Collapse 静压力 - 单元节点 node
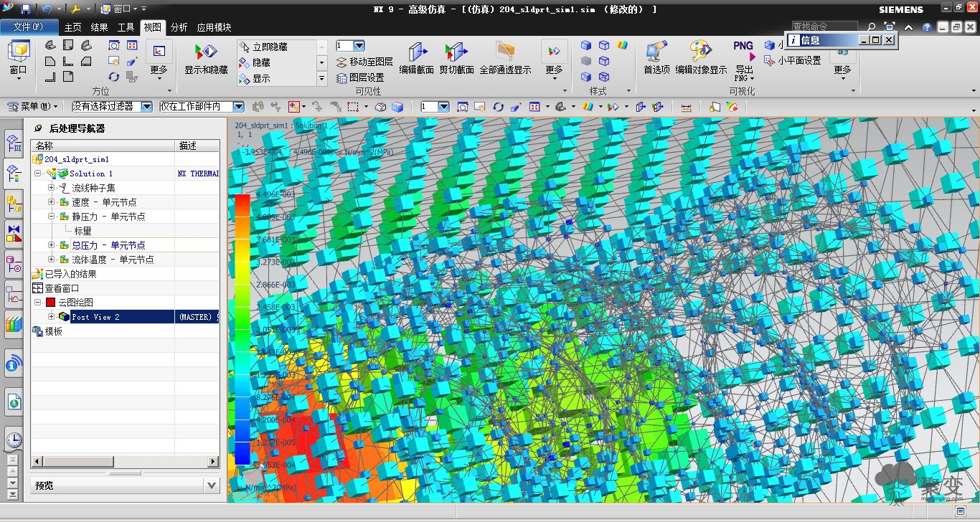Image resolution: width=980 pixels, height=522 pixels. tap(52, 217)
